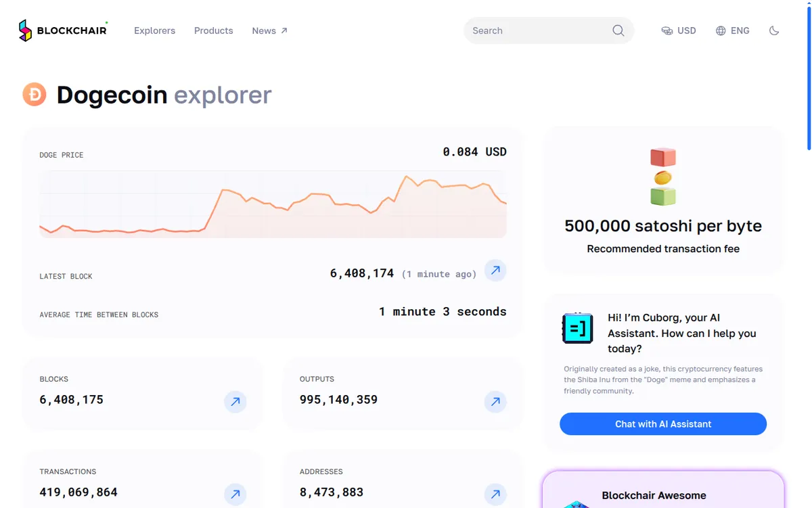Click addresses count 8,473,883
Viewport: 812px width, 508px height.
click(332, 492)
